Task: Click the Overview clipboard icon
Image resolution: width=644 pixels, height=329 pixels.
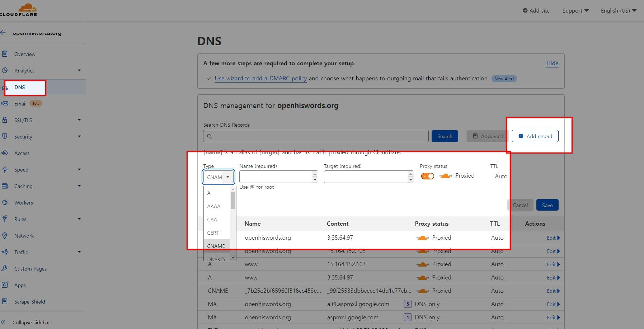Action: point(5,54)
